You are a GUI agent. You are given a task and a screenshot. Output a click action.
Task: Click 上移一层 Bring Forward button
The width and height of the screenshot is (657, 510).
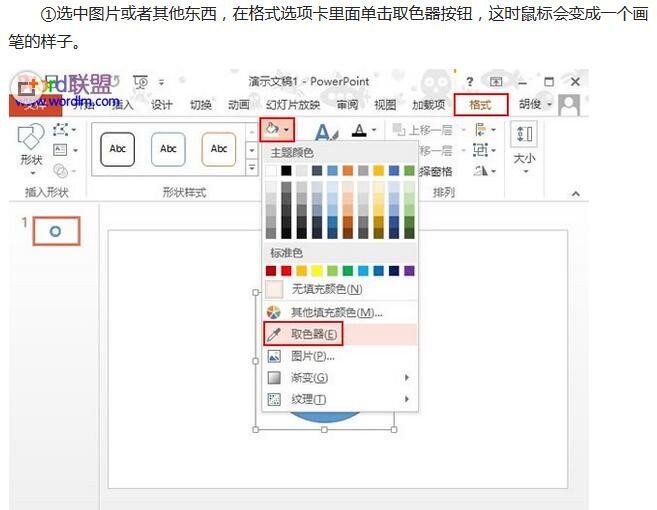point(422,130)
